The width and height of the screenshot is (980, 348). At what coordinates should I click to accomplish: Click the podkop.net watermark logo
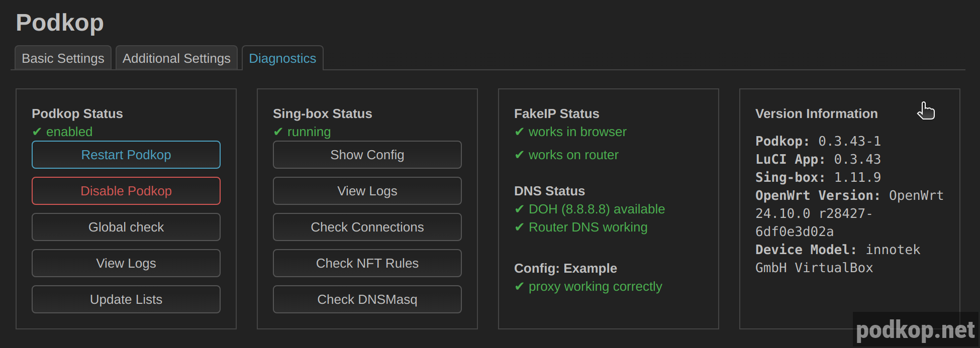pos(915,330)
